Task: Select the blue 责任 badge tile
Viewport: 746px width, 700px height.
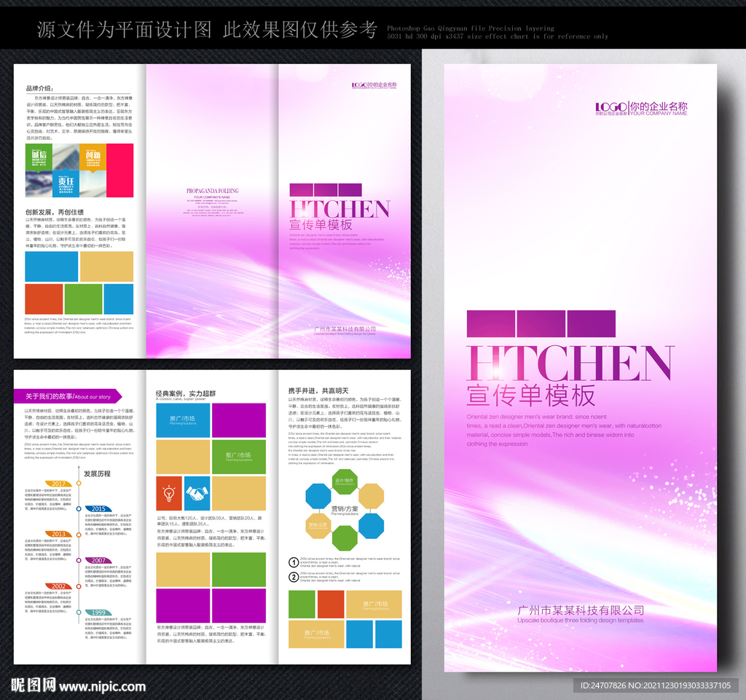Action: (x=66, y=184)
